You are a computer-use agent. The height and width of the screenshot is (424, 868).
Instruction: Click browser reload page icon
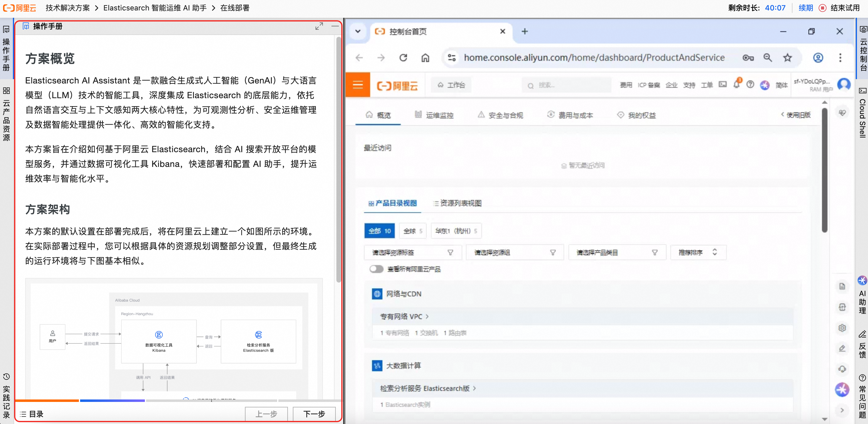[403, 58]
